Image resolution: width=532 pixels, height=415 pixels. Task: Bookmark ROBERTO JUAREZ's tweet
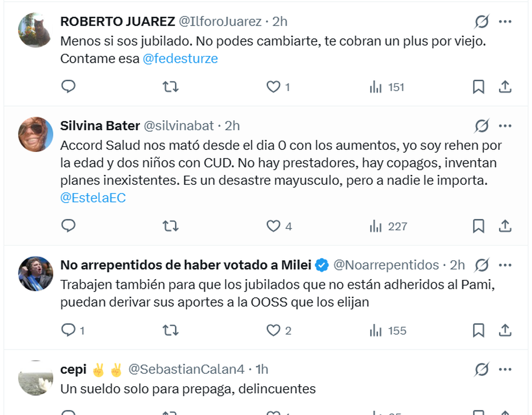tap(478, 87)
